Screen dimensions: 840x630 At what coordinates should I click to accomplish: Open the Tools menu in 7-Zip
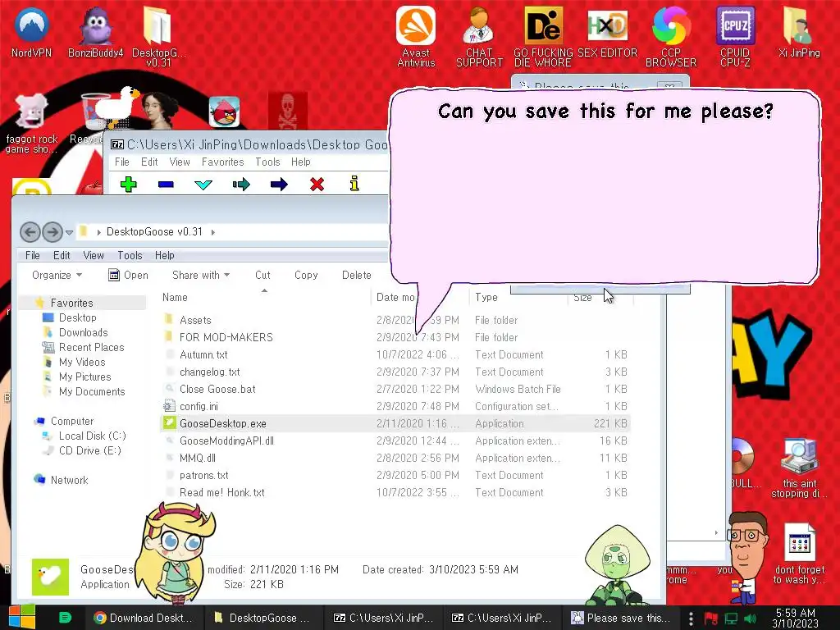pos(267,162)
